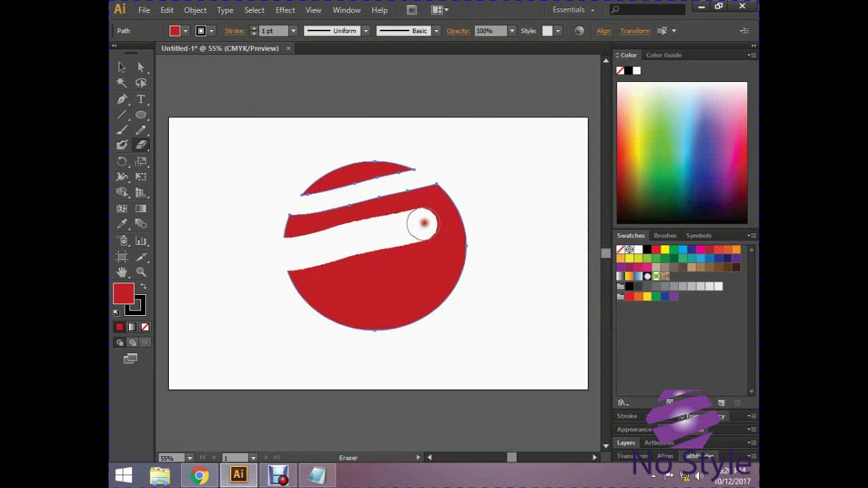This screenshot has height=488, width=868.
Task: Select the Column Graph tool
Action: pos(141,241)
